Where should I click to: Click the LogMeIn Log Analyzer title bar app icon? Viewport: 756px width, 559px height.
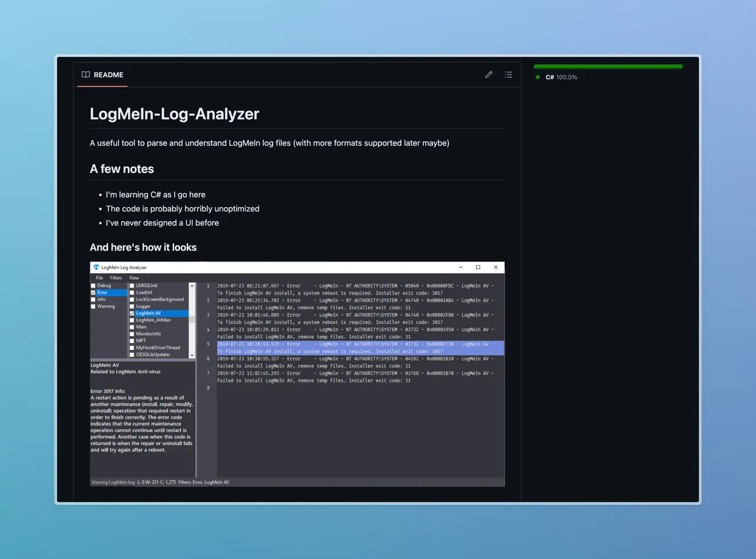point(96,267)
